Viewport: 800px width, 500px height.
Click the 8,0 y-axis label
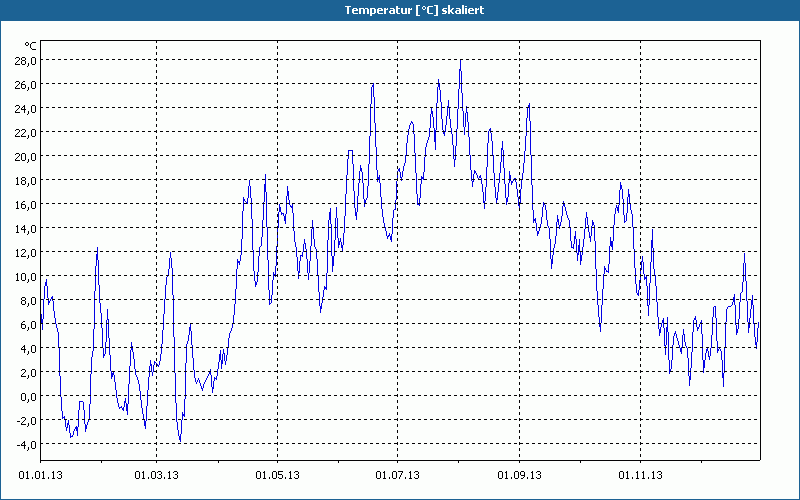point(27,301)
